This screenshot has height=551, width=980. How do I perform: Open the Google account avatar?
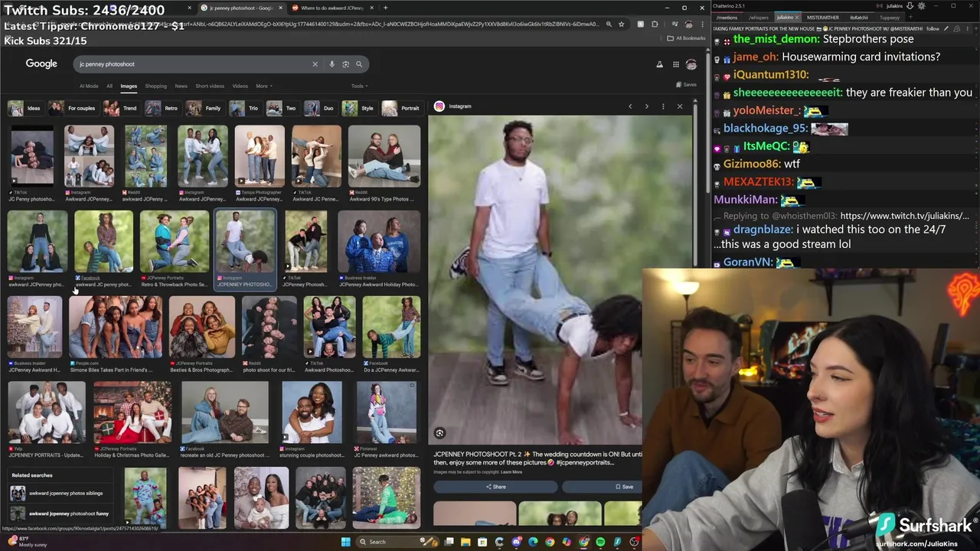(x=691, y=64)
